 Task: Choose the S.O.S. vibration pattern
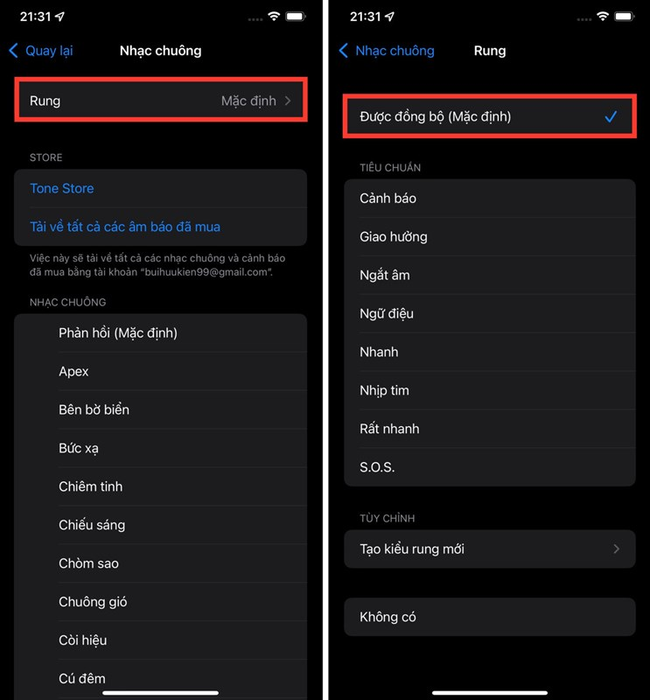pos(490,467)
